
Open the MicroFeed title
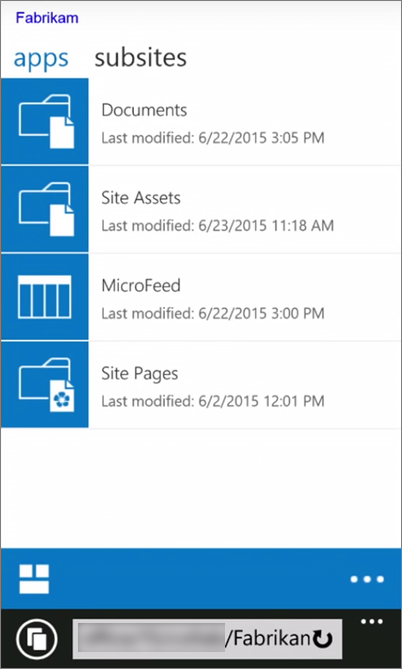(x=141, y=285)
